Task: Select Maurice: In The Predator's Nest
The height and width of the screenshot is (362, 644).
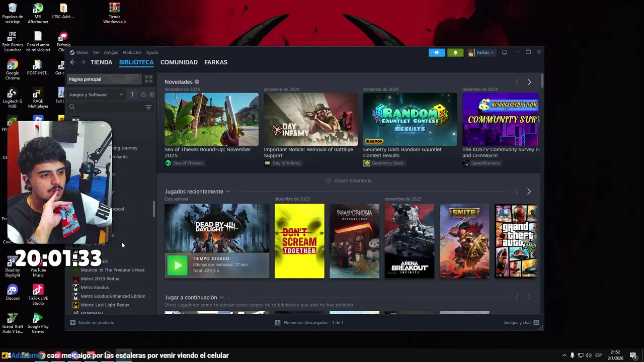Action: (112, 270)
